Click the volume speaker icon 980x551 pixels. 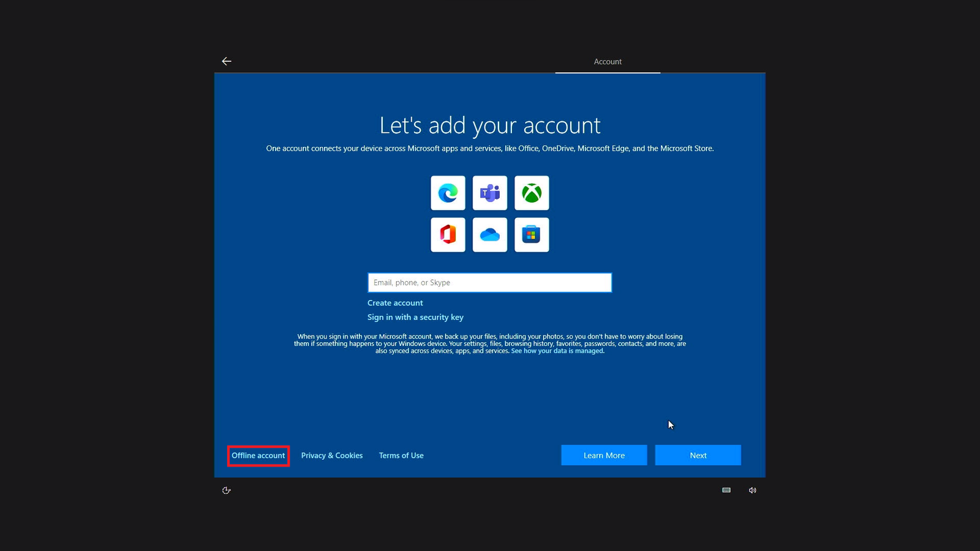pyautogui.click(x=753, y=490)
